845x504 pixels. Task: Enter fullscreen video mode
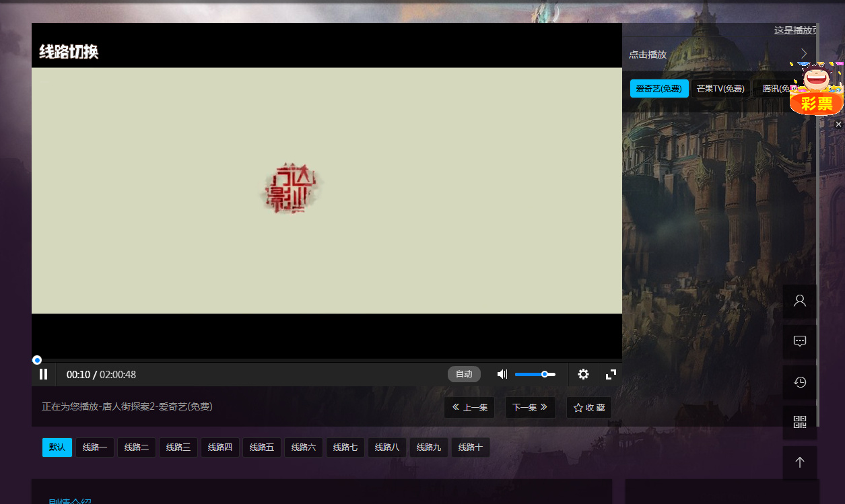pos(611,374)
